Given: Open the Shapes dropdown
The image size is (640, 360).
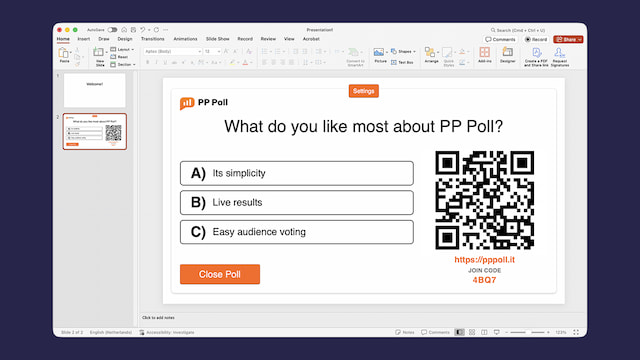Looking at the screenshot, I should click(403, 51).
